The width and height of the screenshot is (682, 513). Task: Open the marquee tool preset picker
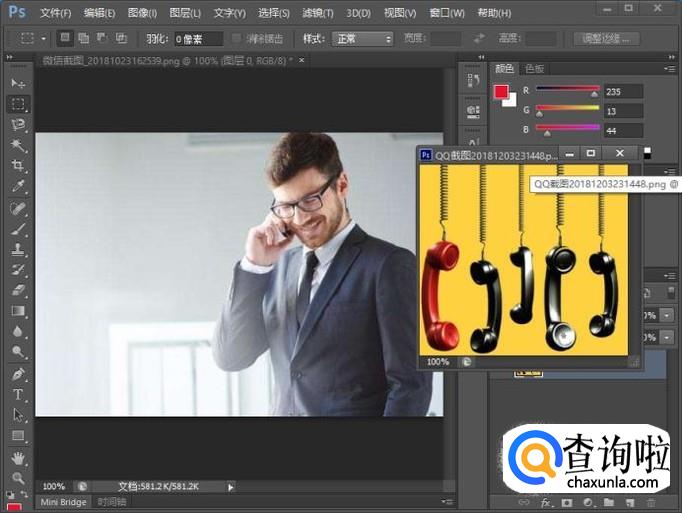pos(33,38)
